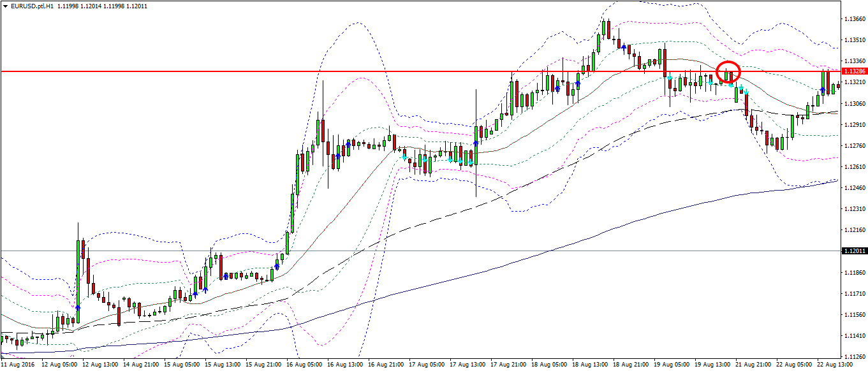Screen dimensions: 868x371
Task: Click the 1.12310 price axis label
Action: pos(854,208)
